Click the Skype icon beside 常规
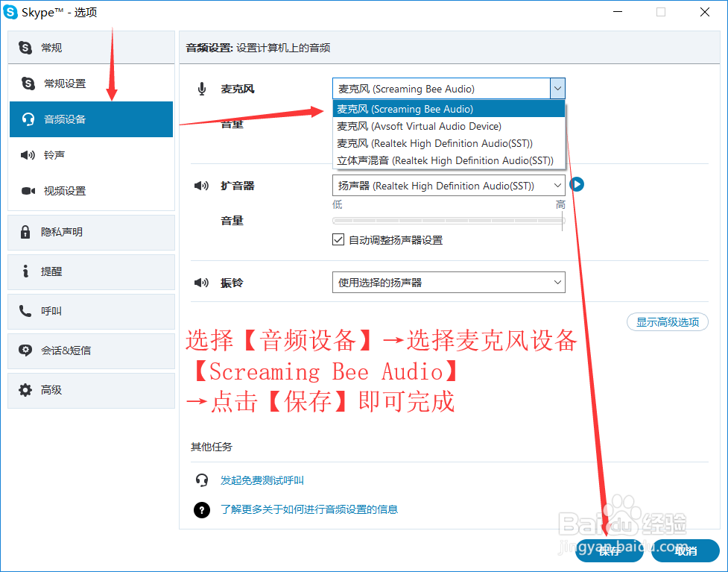Image resolution: width=728 pixels, height=572 pixels. click(25, 48)
